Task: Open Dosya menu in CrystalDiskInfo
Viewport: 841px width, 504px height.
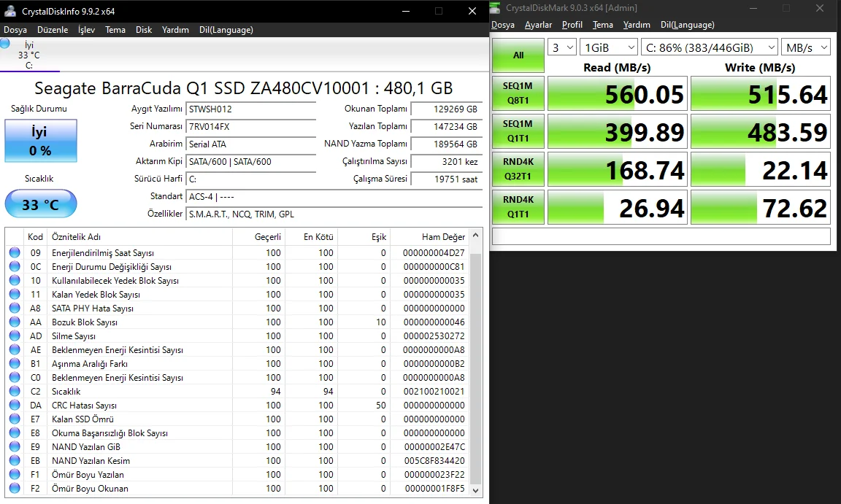Action: [x=15, y=30]
